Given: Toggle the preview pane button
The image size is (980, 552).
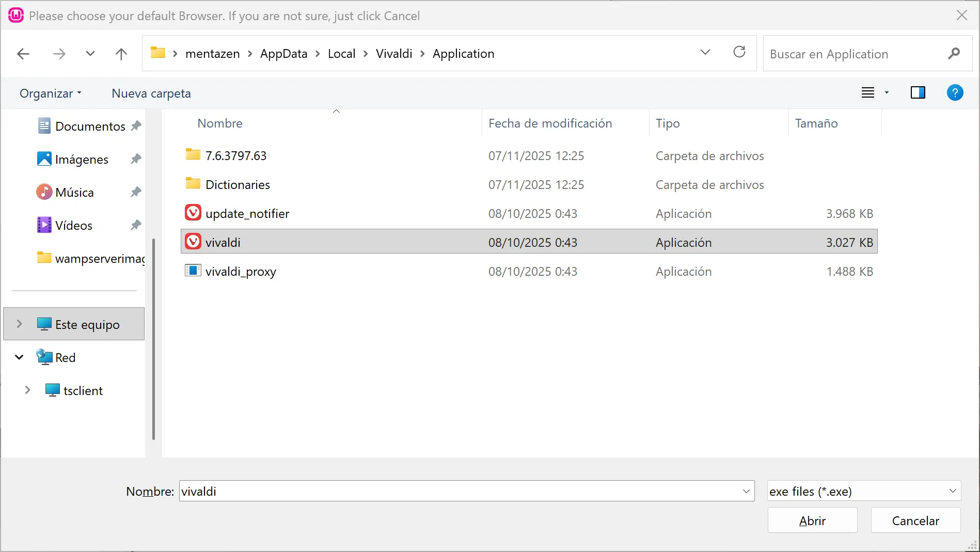Looking at the screenshot, I should (918, 93).
